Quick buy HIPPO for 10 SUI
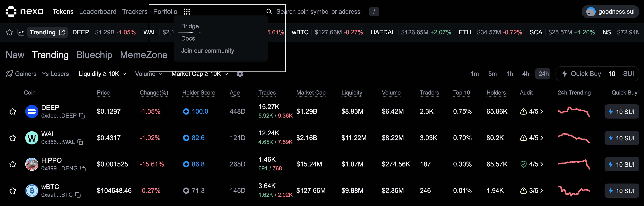The width and height of the screenshot is (644, 206). 622,165
